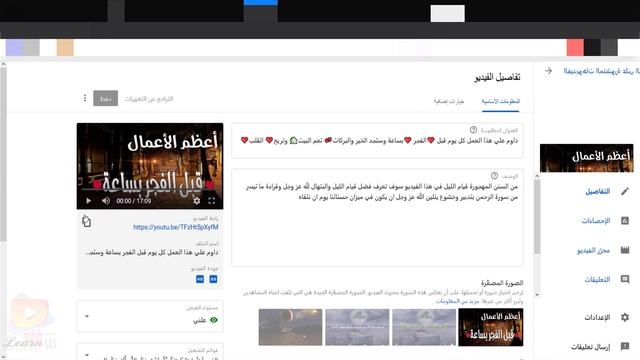Open Comments menu item in sidebar
Image resolution: width=640 pixels, height=360 pixels.
point(597,280)
